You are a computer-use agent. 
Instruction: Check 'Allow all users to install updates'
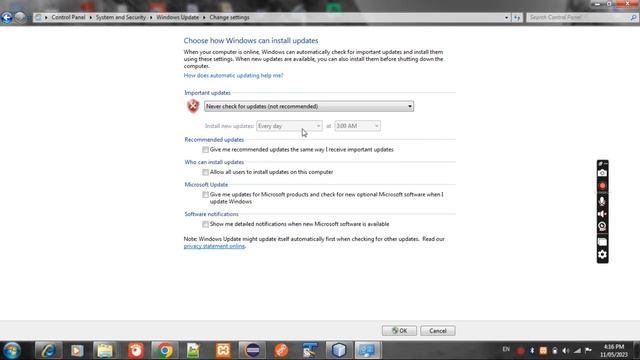coord(205,172)
